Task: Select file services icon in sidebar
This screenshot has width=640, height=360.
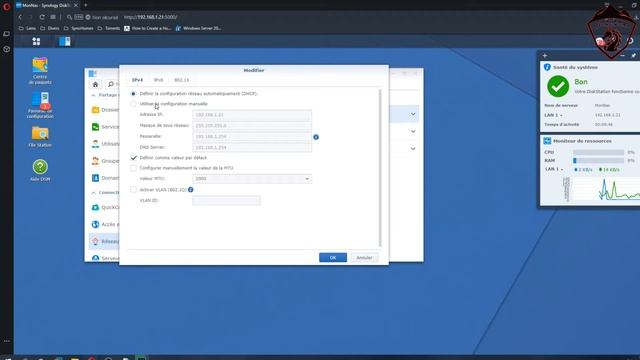Action: point(96,127)
